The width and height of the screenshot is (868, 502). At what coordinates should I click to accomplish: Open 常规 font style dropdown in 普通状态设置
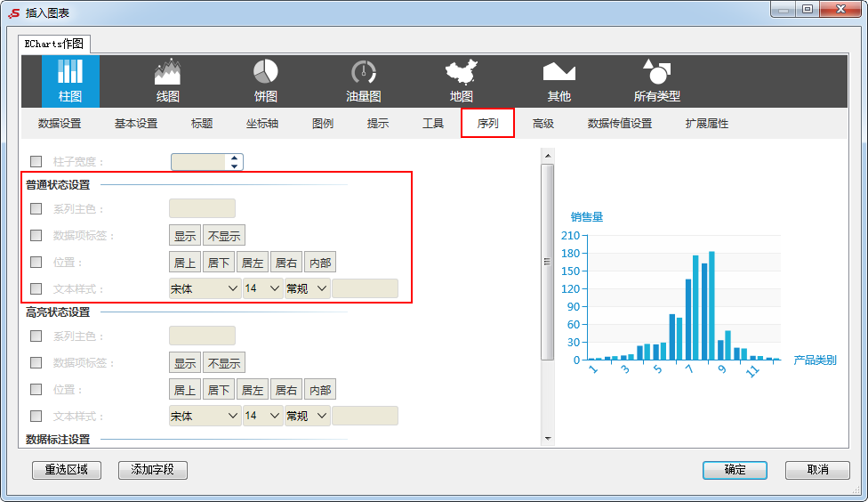[307, 288]
